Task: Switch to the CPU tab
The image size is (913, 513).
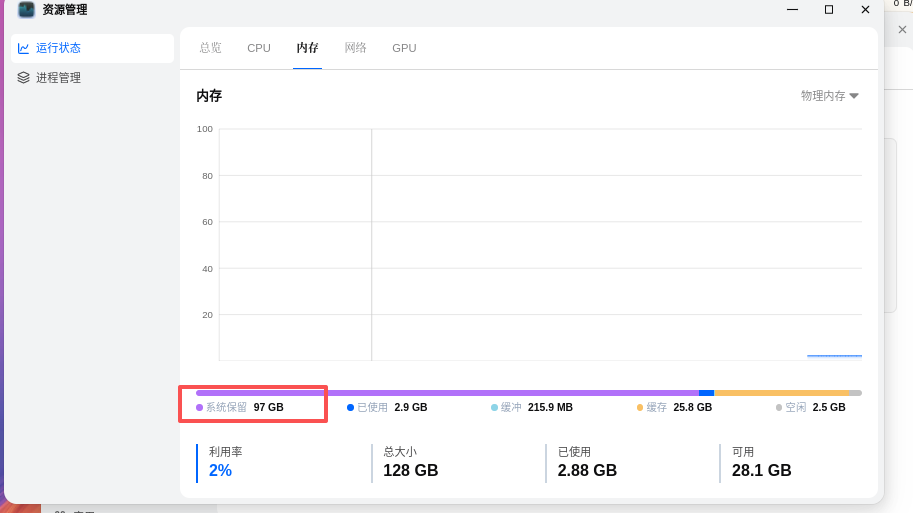Action: (259, 48)
